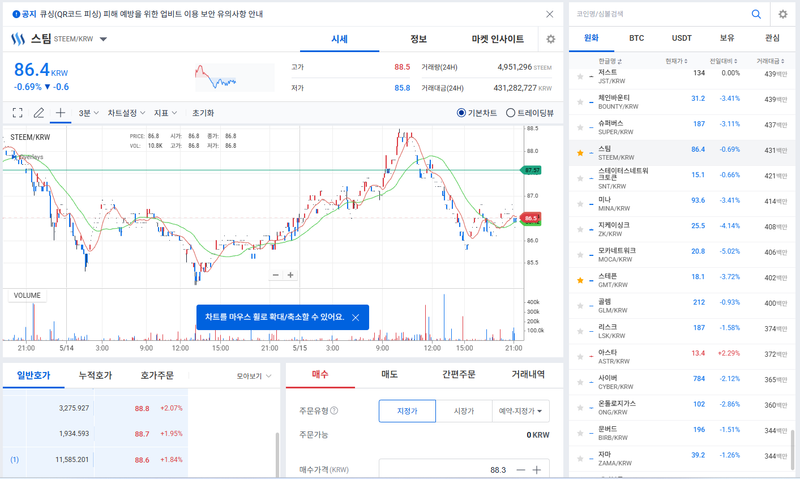
Task: Expand the 차트설정 dropdown
Action: click(126, 113)
